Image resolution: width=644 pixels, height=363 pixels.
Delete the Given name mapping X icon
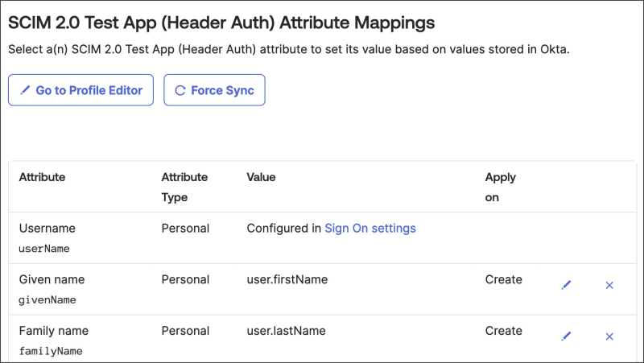click(609, 285)
